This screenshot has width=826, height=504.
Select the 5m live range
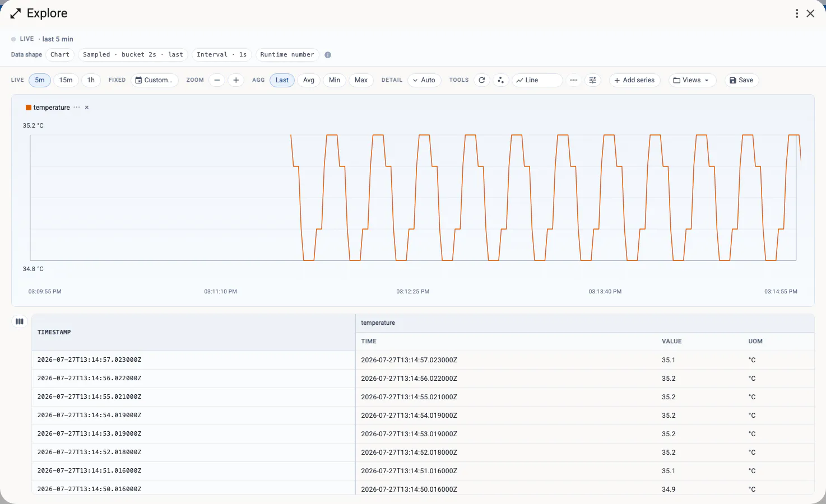40,80
